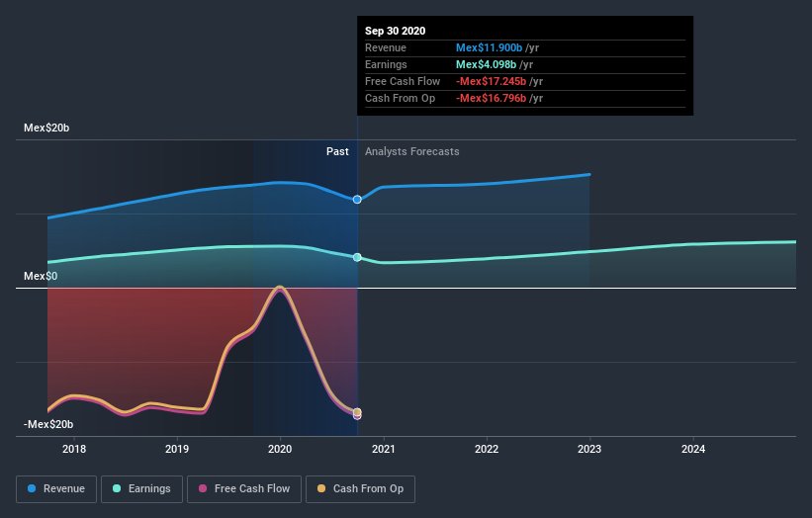Click the Earnings row label in tooltip
This screenshot has height=518, width=812.
click(386, 64)
